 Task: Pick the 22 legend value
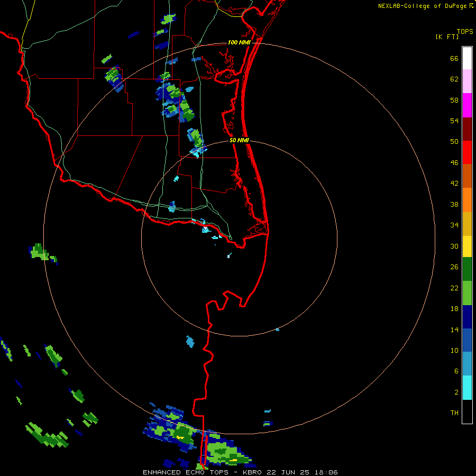454,288
